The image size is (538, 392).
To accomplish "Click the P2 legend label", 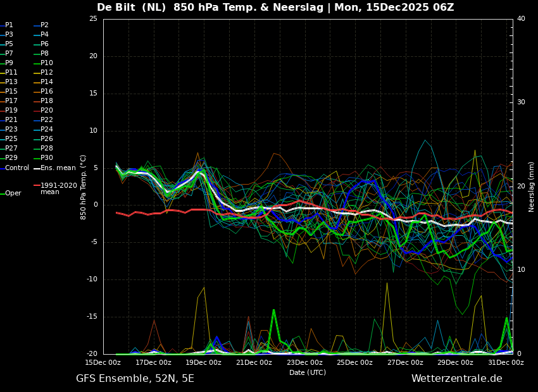I will 44,25.
